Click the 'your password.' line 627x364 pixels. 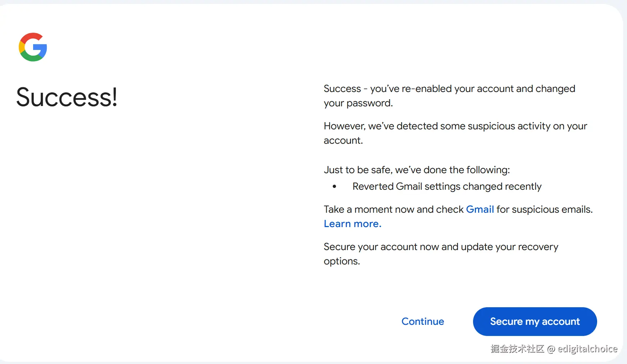(x=358, y=103)
